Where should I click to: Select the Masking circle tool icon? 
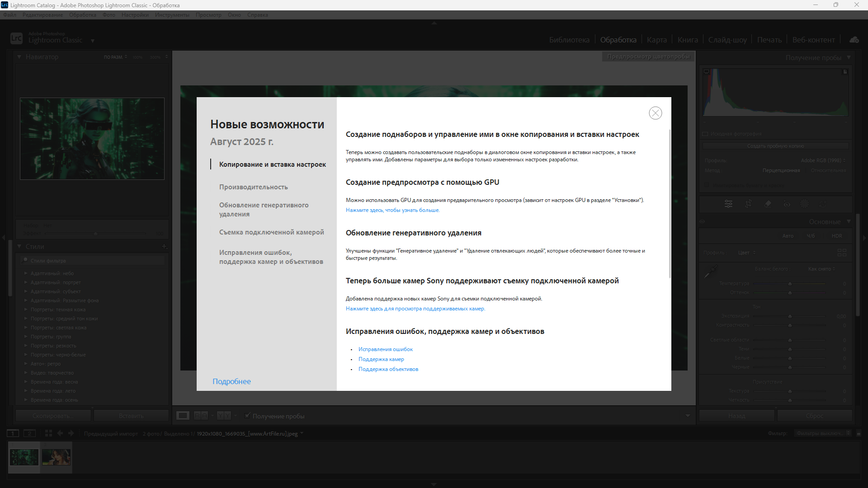804,204
